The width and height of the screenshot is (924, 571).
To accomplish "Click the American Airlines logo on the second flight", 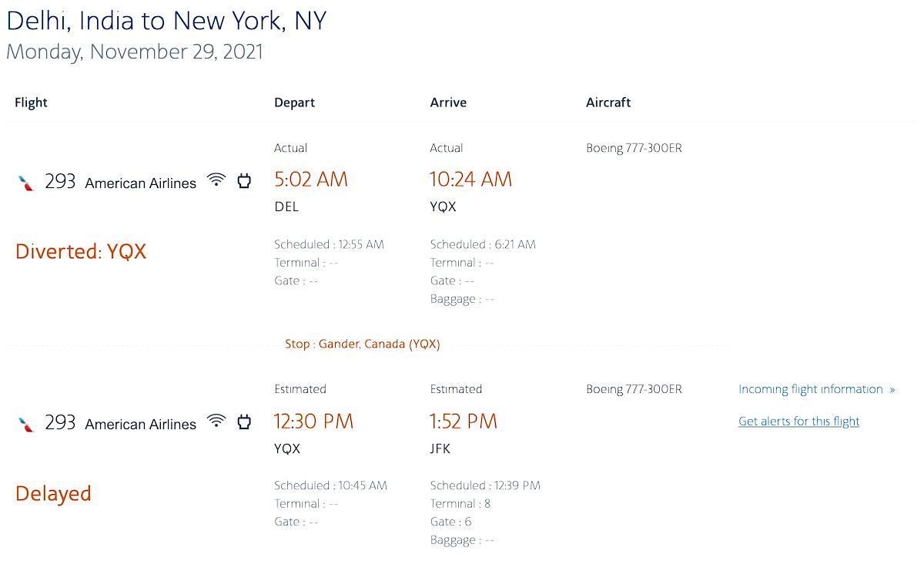I will point(26,424).
